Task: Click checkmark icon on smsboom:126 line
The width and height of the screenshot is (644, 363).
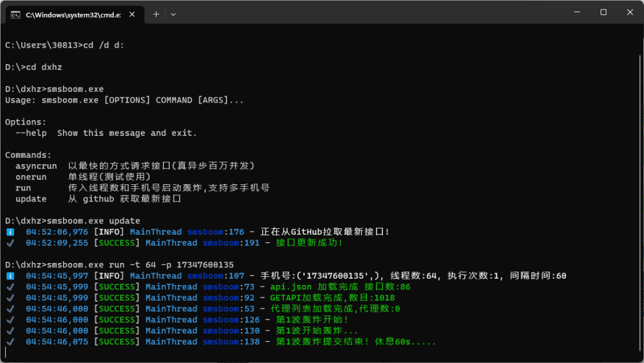Action: pos(10,320)
